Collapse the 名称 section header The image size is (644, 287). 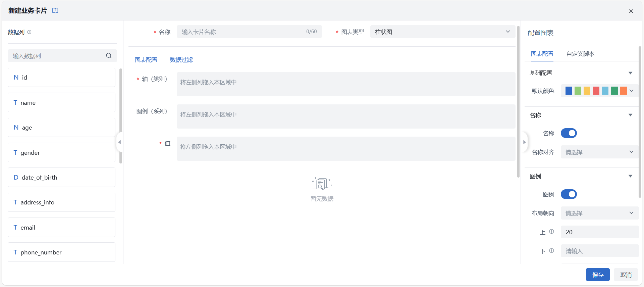pos(630,115)
